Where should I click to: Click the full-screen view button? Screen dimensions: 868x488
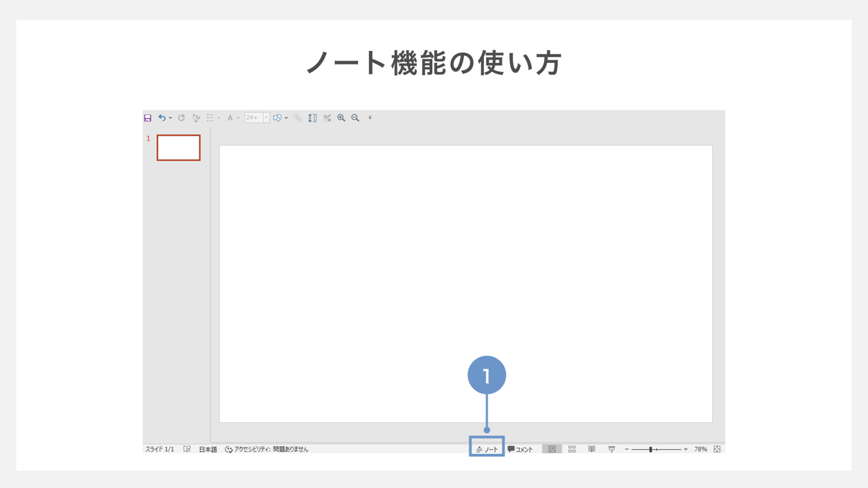[719, 449]
